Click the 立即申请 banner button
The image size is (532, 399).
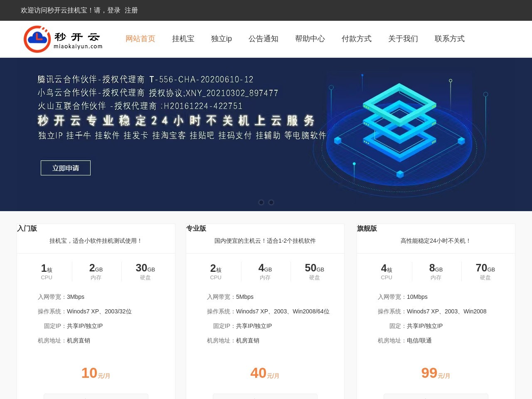66,168
